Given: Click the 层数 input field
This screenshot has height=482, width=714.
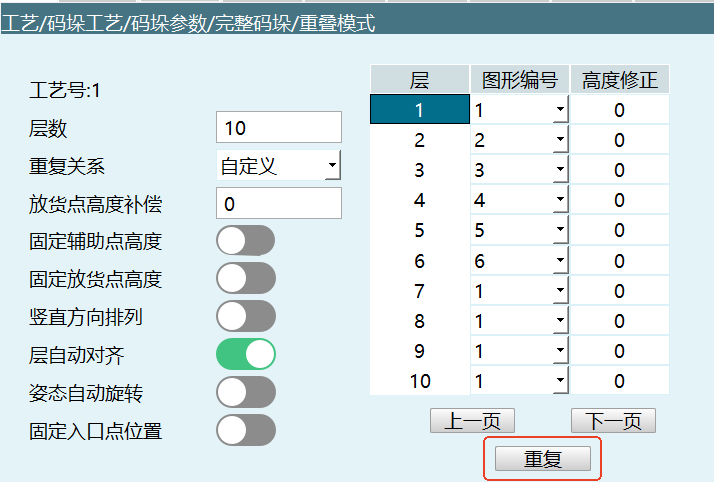Looking at the screenshot, I should (x=279, y=128).
